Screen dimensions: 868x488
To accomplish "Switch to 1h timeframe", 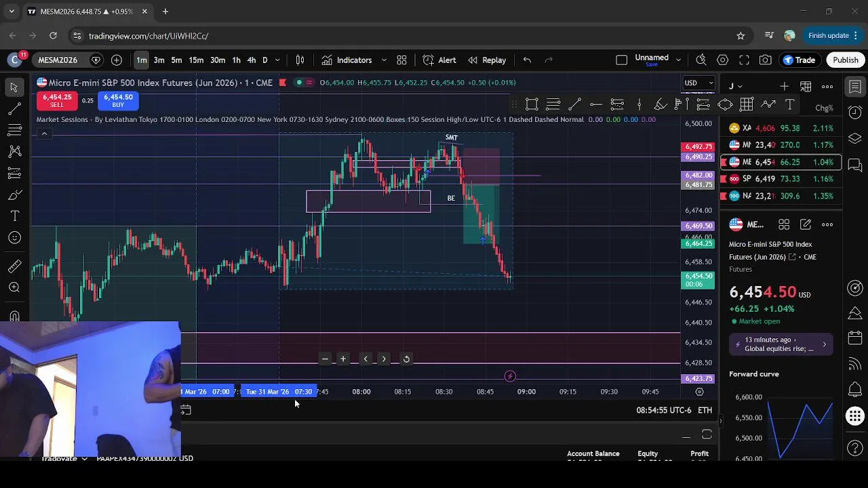I will pos(236,60).
